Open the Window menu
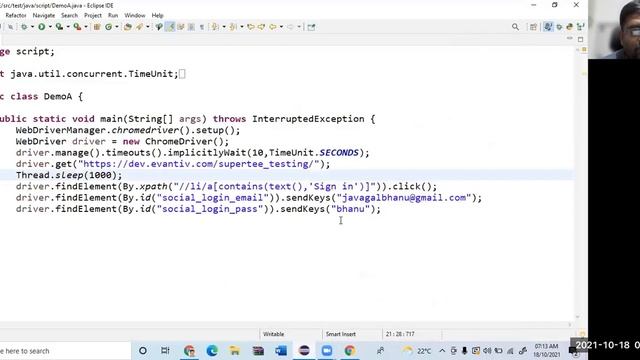The height and width of the screenshot is (360, 640). pos(135,15)
